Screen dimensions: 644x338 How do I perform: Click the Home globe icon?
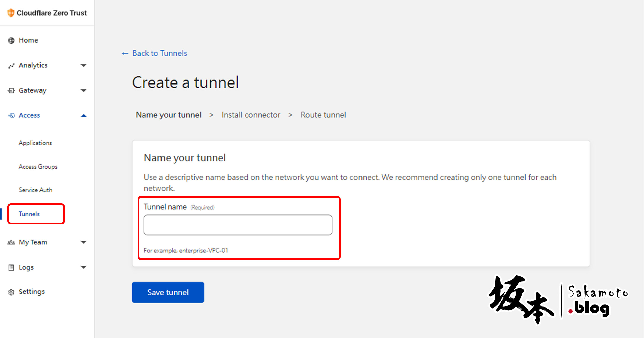tap(11, 40)
